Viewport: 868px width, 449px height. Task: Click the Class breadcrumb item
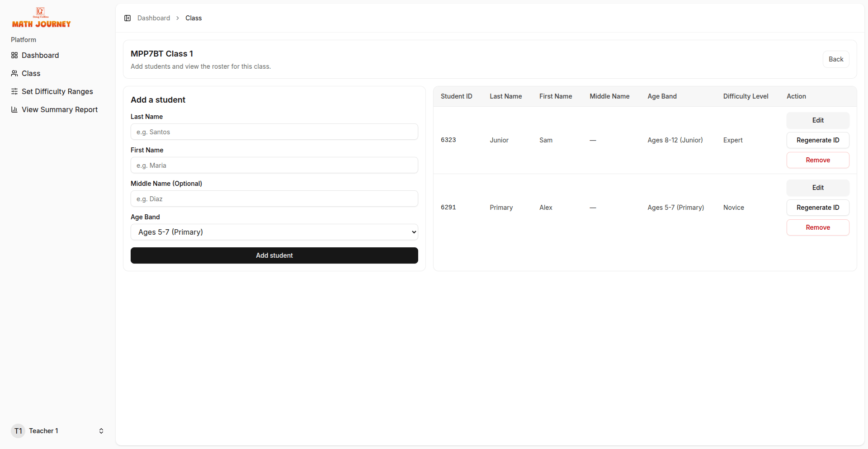tap(193, 18)
